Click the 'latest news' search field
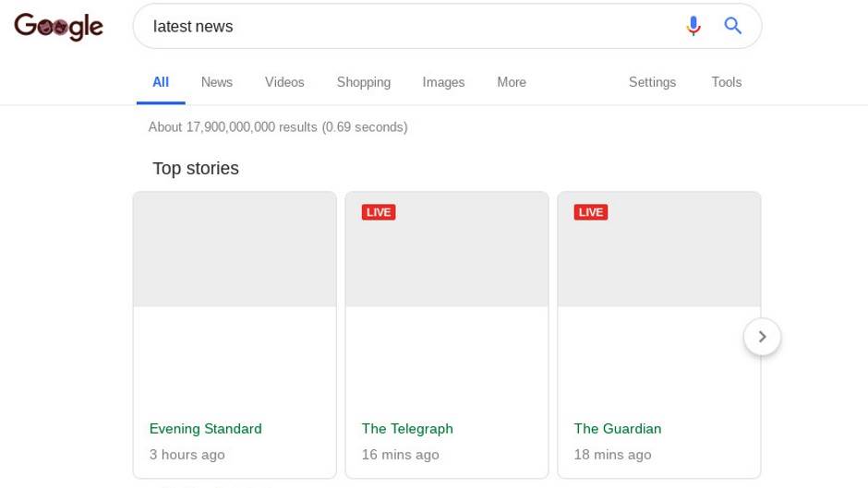This screenshot has height=488, width=868. pos(406,27)
